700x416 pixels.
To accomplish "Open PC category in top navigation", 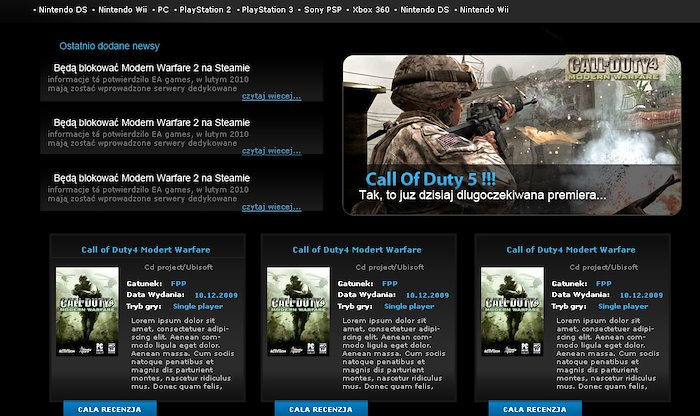I will [x=162, y=9].
